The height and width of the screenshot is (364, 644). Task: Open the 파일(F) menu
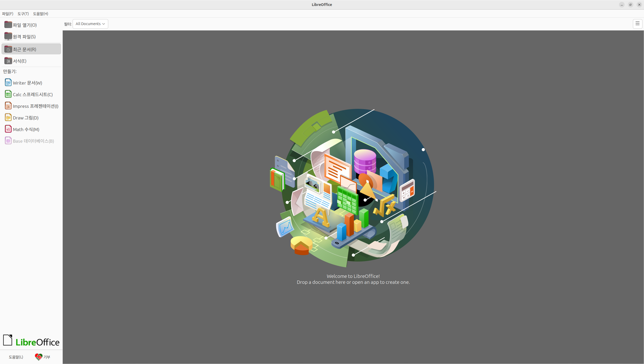click(8, 14)
